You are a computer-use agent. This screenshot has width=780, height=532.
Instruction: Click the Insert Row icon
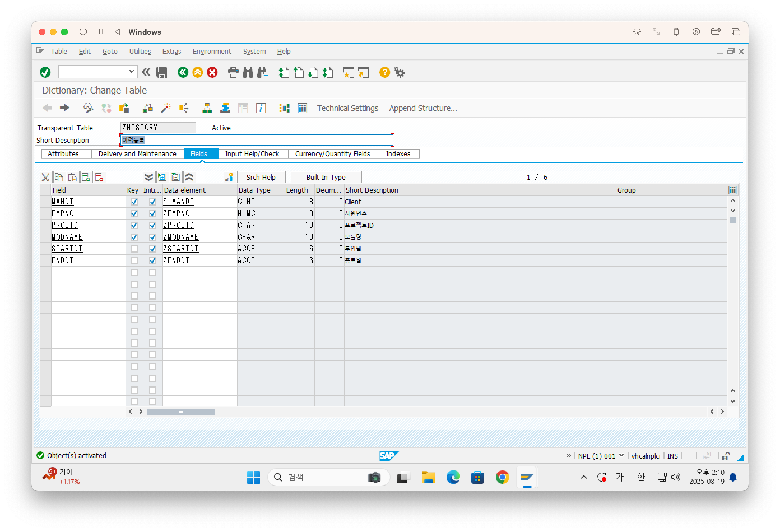[86, 177]
